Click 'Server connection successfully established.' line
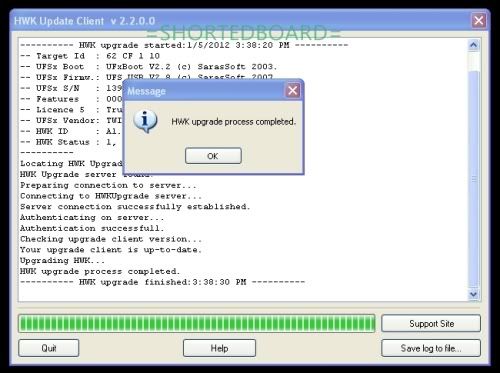Viewport: 500px width, 373px height. (135, 207)
